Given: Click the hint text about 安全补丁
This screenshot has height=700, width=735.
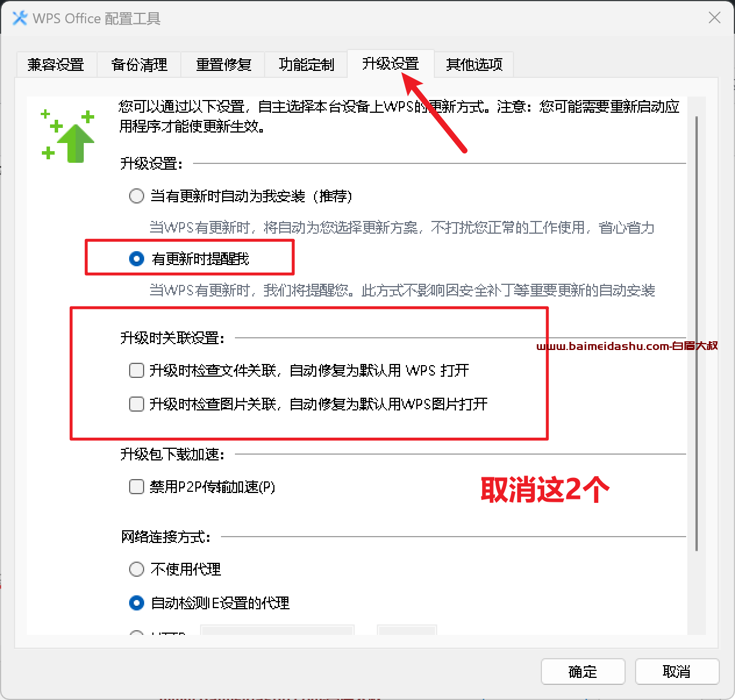Looking at the screenshot, I should 402,290.
